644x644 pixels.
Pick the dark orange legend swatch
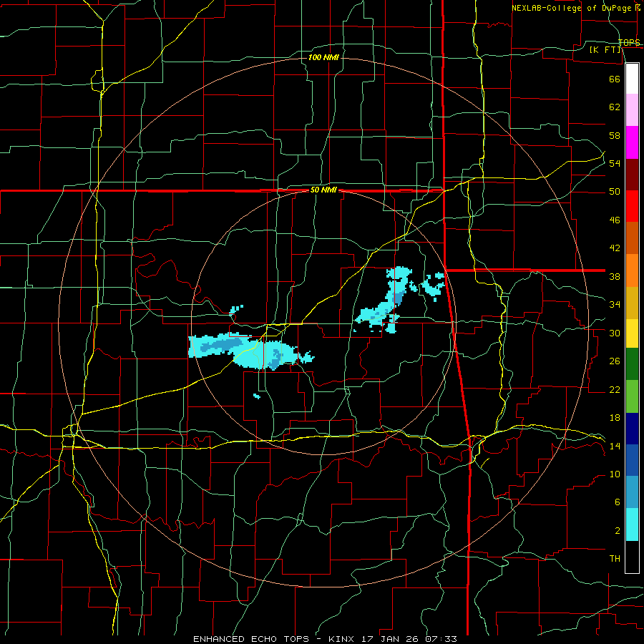click(x=632, y=238)
